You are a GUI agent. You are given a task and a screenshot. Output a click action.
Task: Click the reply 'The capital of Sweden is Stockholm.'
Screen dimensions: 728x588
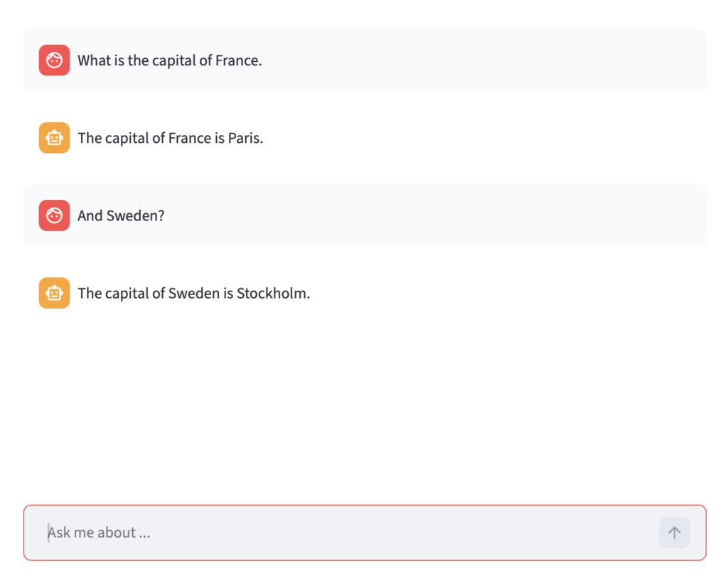[x=193, y=293]
